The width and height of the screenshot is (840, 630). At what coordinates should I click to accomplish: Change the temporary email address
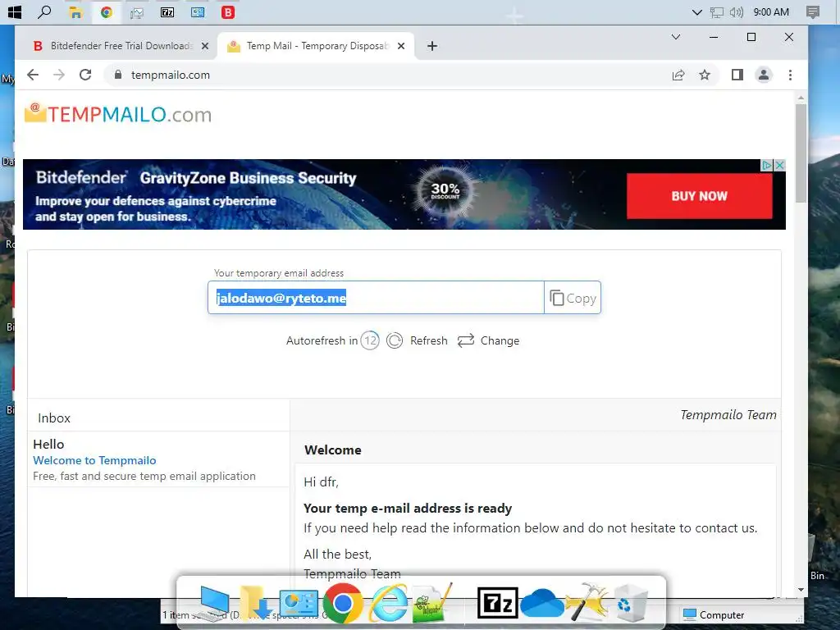pyautogui.click(x=489, y=340)
